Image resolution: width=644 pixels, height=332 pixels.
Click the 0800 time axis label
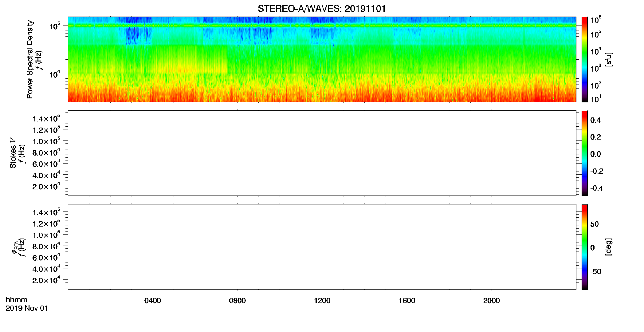point(237,301)
